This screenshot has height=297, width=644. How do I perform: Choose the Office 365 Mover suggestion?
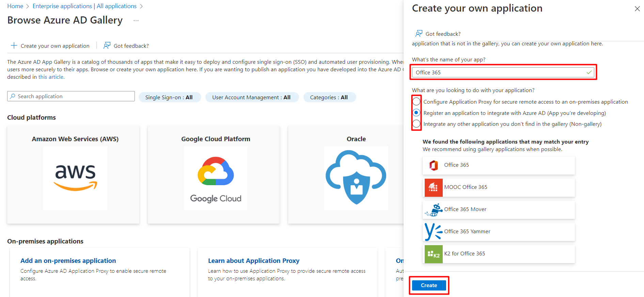499,210
